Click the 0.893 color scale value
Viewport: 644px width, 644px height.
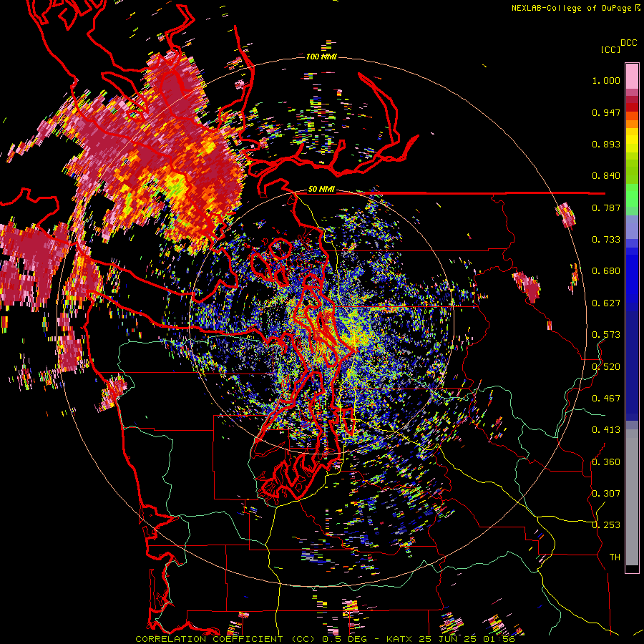click(x=606, y=144)
